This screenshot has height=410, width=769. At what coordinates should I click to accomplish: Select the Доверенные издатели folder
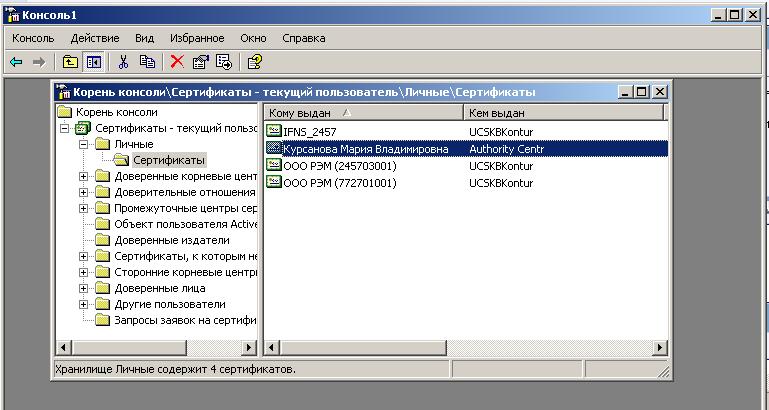[x=171, y=240]
